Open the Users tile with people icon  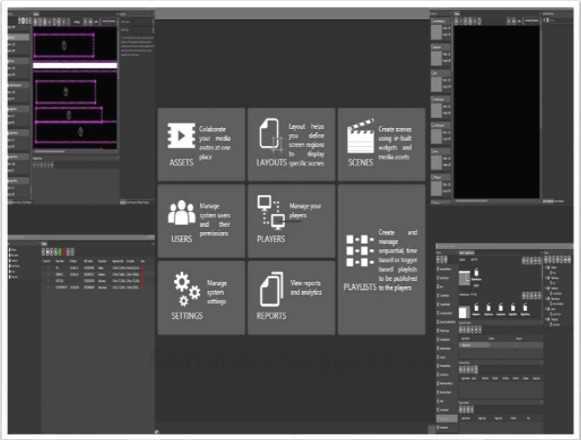201,221
